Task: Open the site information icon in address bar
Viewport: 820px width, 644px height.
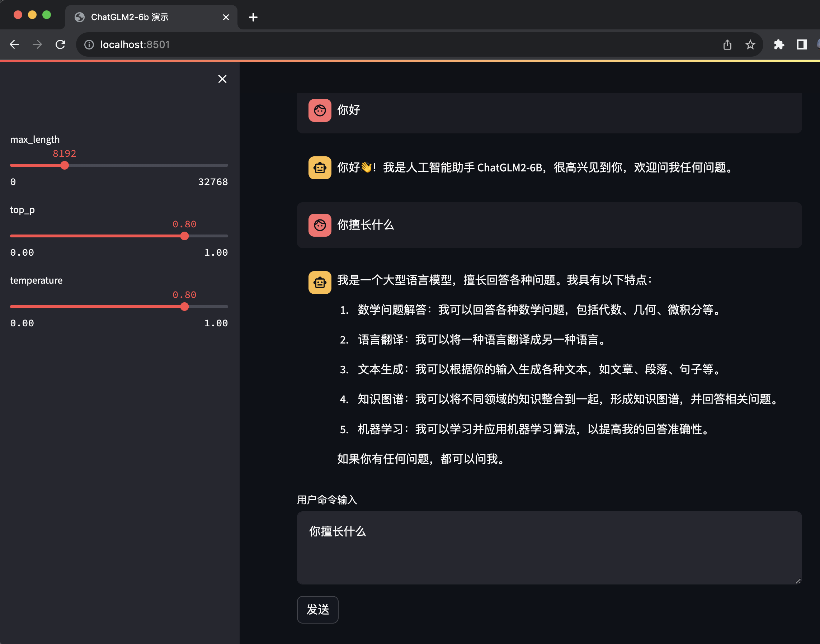Action: tap(89, 45)
